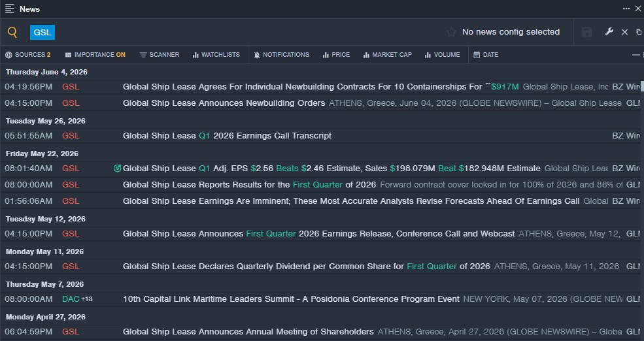The width and height of the screenshot is (644, 341).
Task: Click the 01:56:06AM timestamp
Action: coord(28,201)
